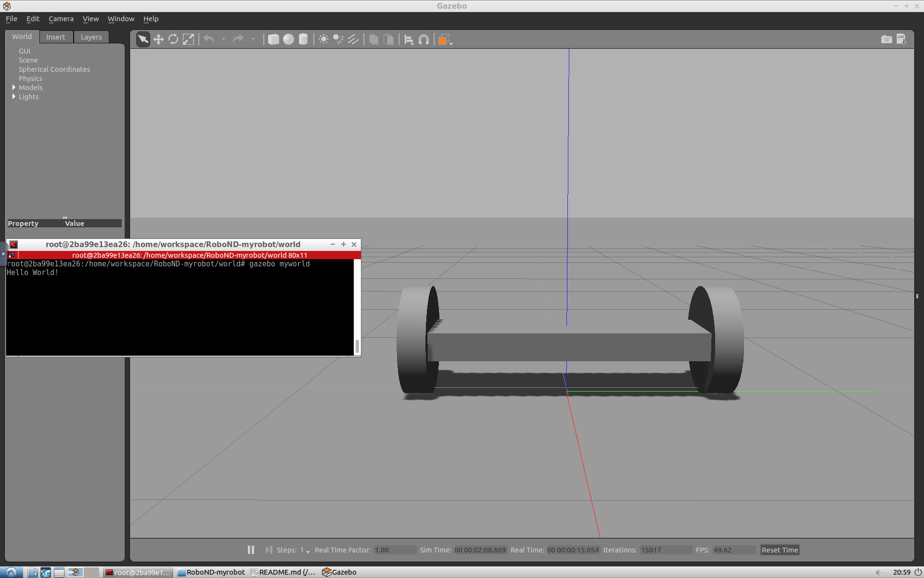Expand the Models tree item

[14, 87]
